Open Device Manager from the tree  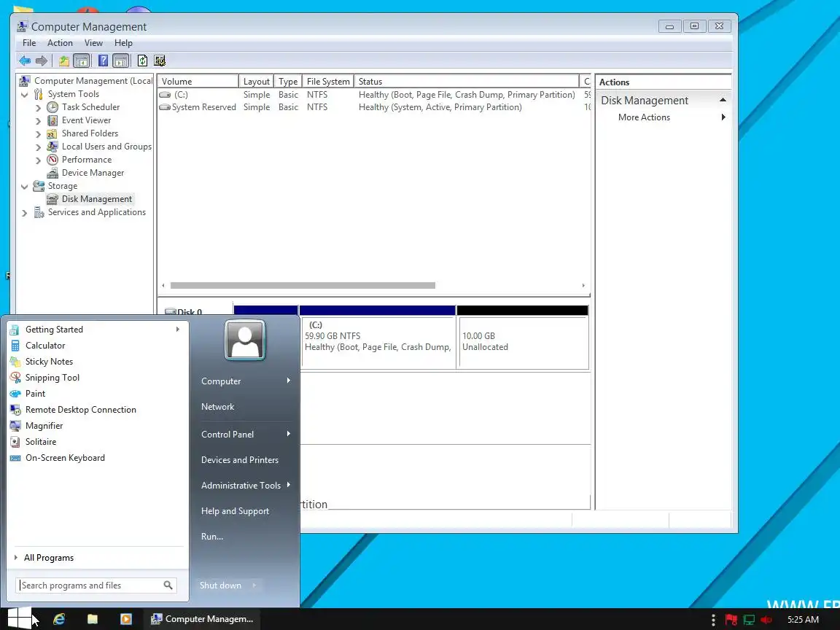pos(93,173)
